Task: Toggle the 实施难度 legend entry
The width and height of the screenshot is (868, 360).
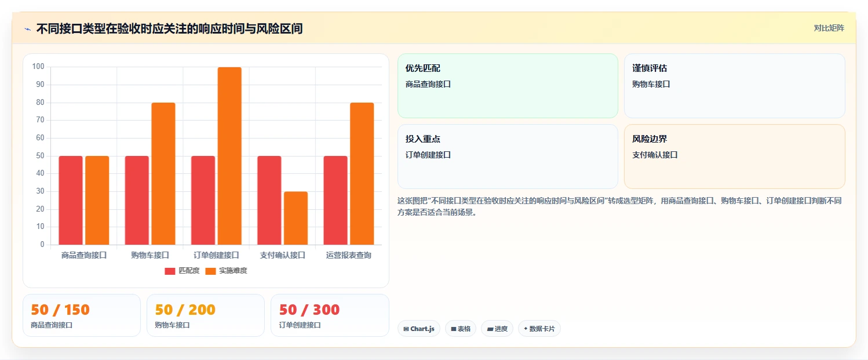Action: (x=226, y=271)
